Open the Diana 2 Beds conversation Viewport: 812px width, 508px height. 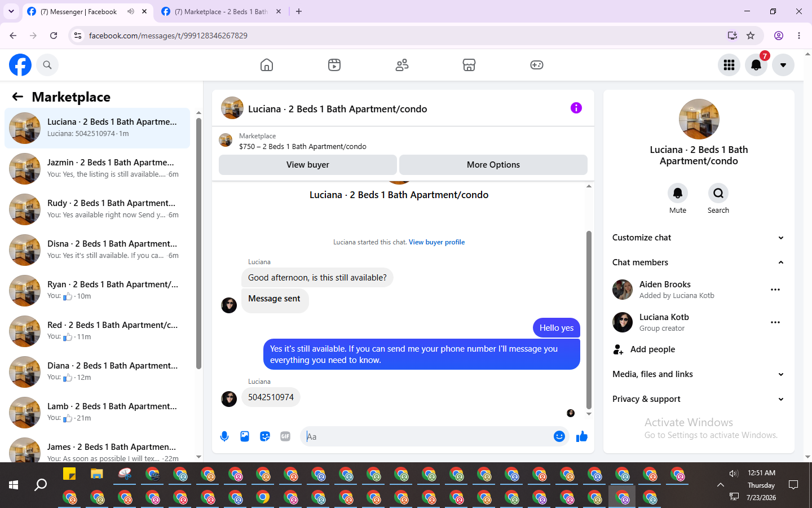(x=97, y=372)
